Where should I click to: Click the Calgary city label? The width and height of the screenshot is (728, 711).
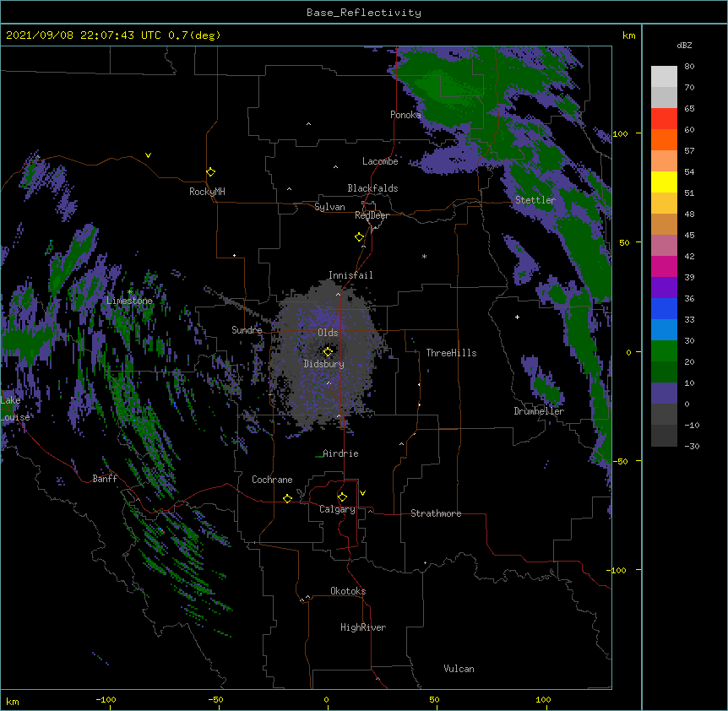pos(337,509)
